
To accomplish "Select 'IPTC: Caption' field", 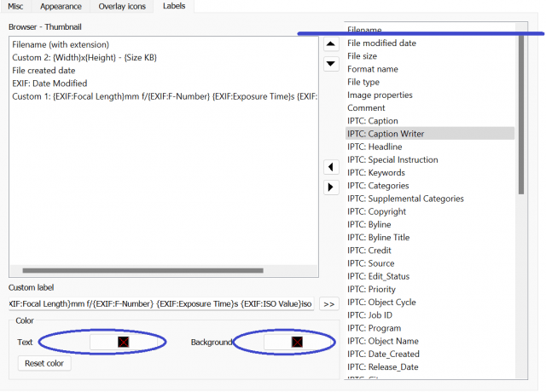I will click(430, 121).
